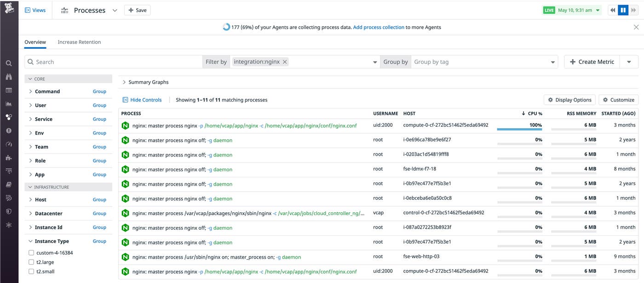The height and width of the screenshot is (283, 644).
Task: Open Monitors via the exclamation sidebar icon
Action: click(9, 130)
